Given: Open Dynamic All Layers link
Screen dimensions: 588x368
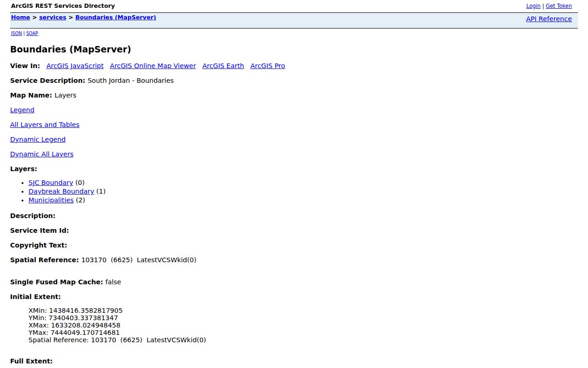Looking at the screenshot, I should tap(42, 154).
